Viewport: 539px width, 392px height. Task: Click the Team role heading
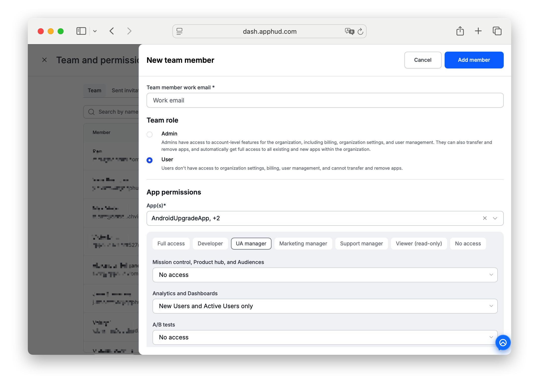(x=162, y=120)
